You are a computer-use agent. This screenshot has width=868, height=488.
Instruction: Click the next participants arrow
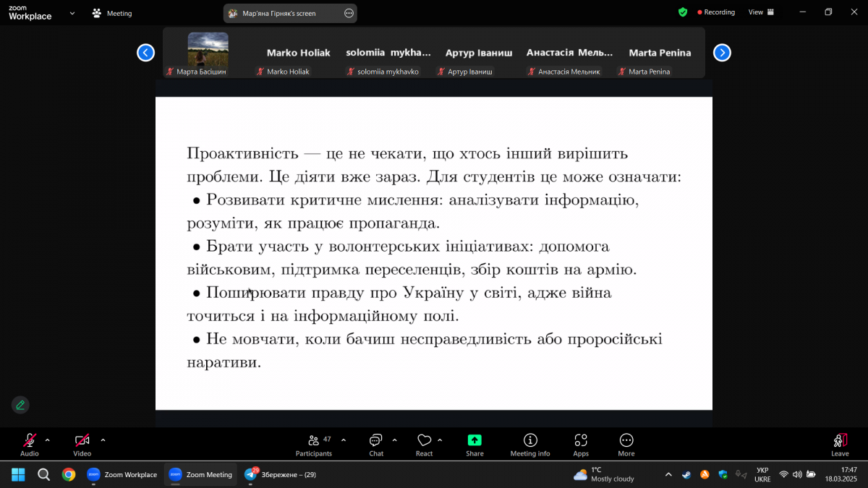click(722, 52)
